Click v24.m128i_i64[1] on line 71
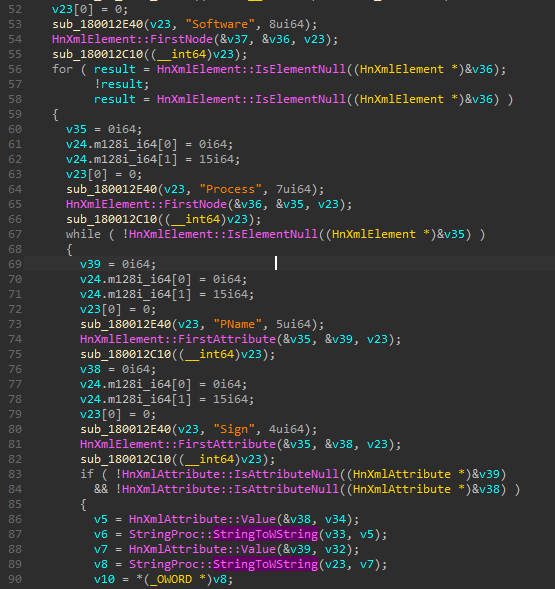This screenshot has width=555, height=589. click(x=135, y=294)
